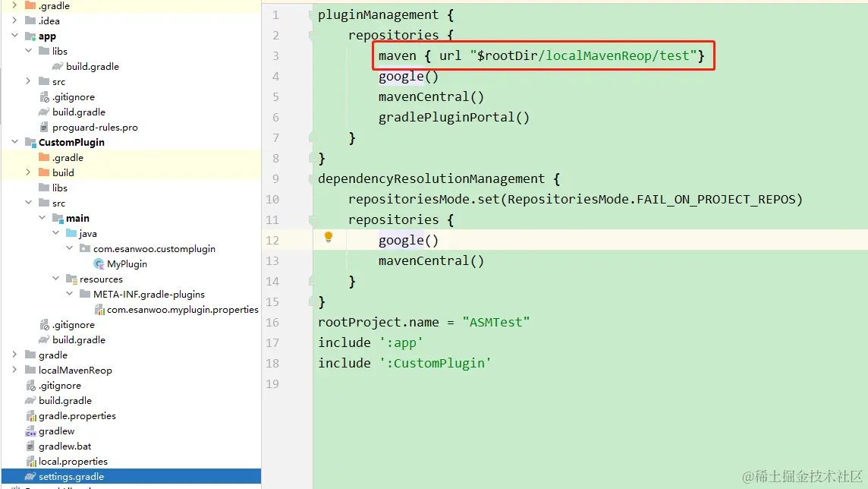868x489 pixels.
Task: Fold dependencyResolutionManagement block at line 9
Action: [x=312, y=179]
